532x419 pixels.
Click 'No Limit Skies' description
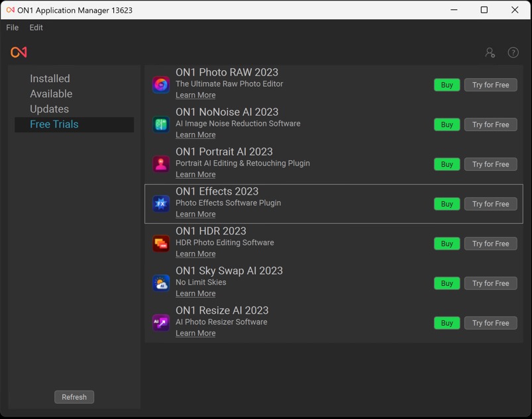(201, 282)
